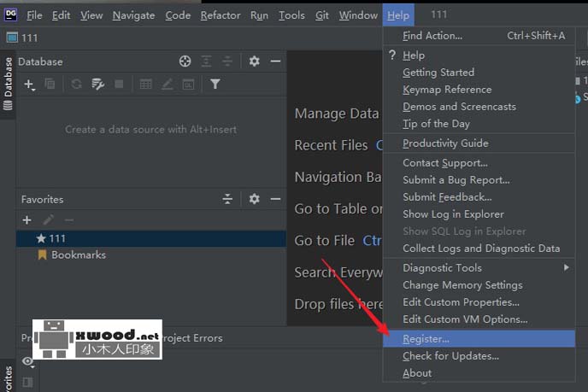Choose Submit a Bug Report...
This screenshot has height=392, width=588.
click(479, 180)
